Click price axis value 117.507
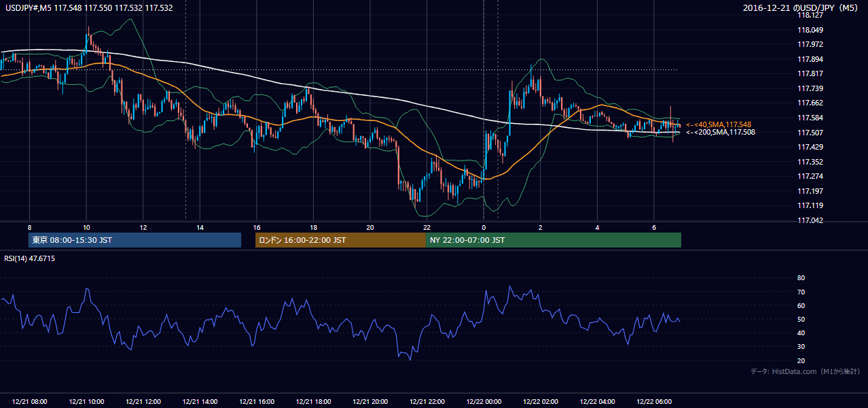 coord(810,133)
